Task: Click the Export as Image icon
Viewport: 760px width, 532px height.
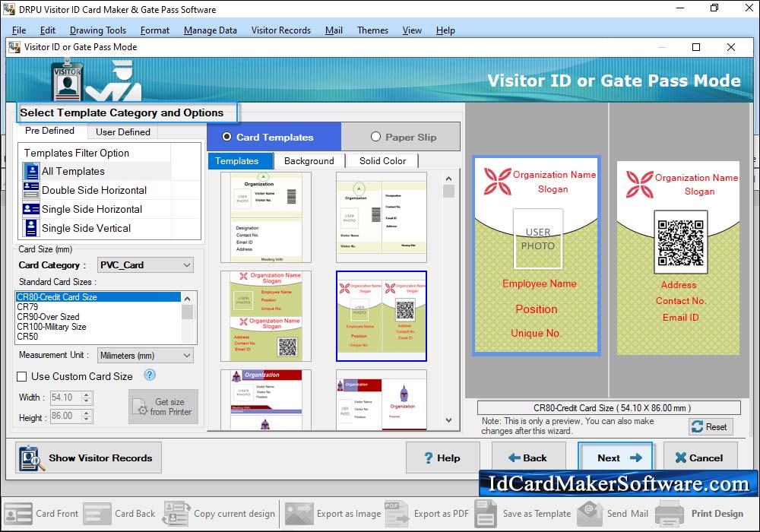Action: coord(299,514)
